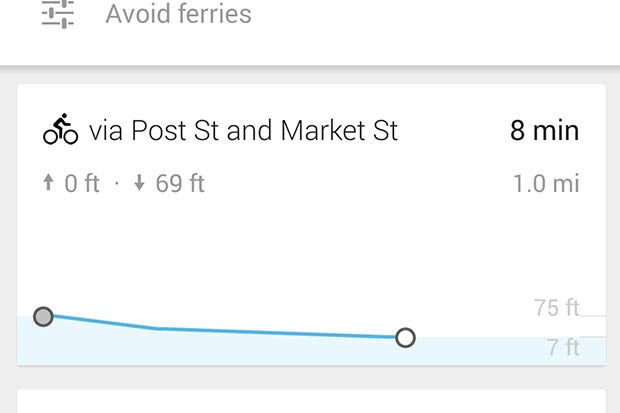Image resolution: width=620 pixels, height=413 pixels.
Task: Tap the Avoid ferries option
Action: 178,14
